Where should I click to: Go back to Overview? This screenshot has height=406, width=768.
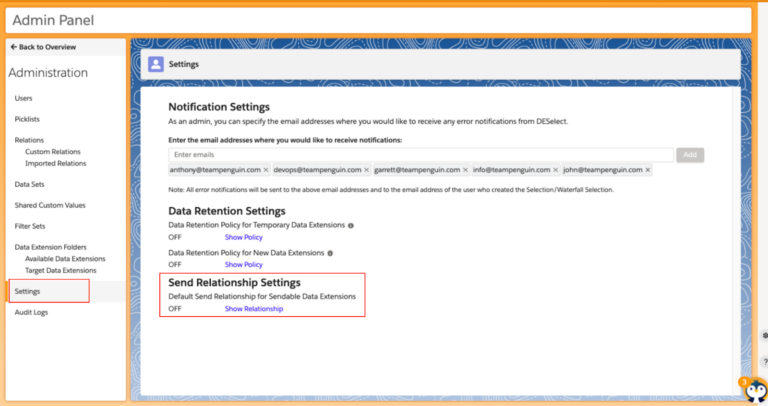(42, 47)
